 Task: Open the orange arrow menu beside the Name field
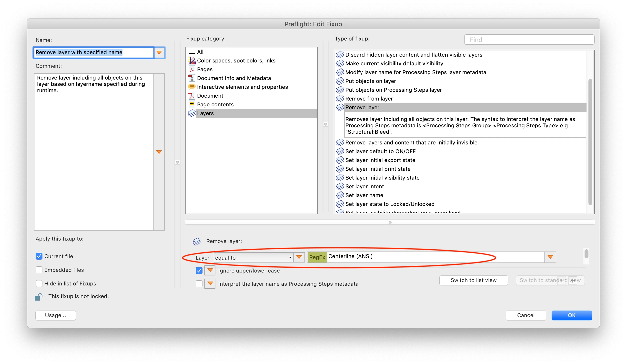coord(159,52)
